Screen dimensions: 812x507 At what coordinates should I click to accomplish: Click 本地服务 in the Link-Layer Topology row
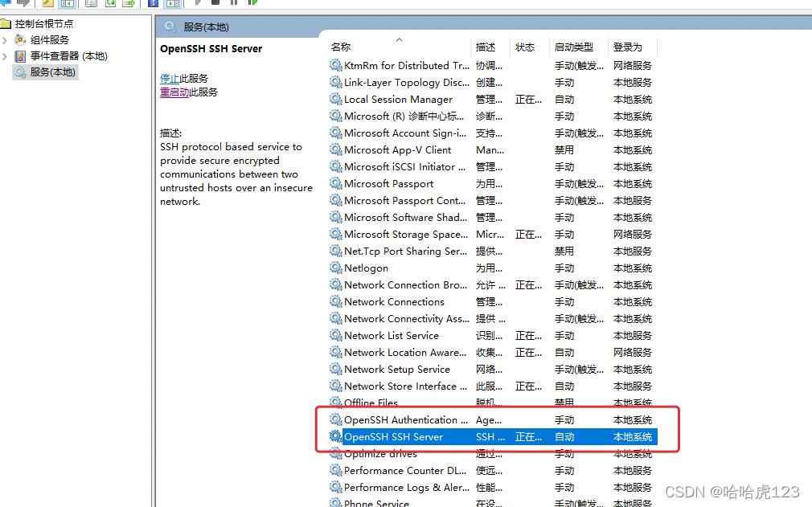pos(632,82)
